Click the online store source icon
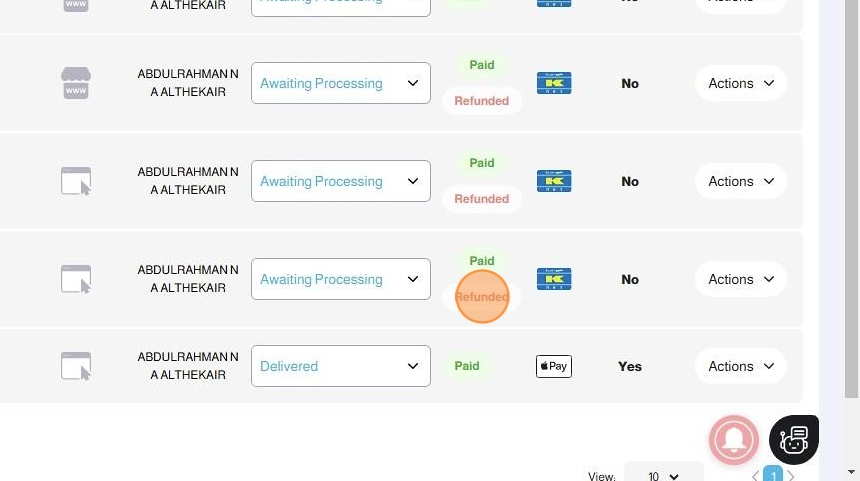Screen dimensions: 860x481 (76, 83)
